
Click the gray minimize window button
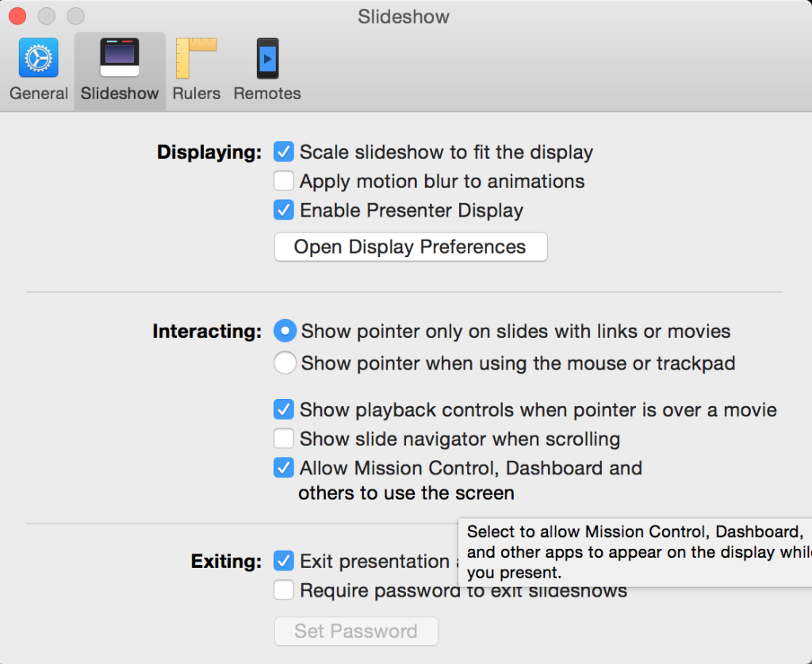click(46, 16)
